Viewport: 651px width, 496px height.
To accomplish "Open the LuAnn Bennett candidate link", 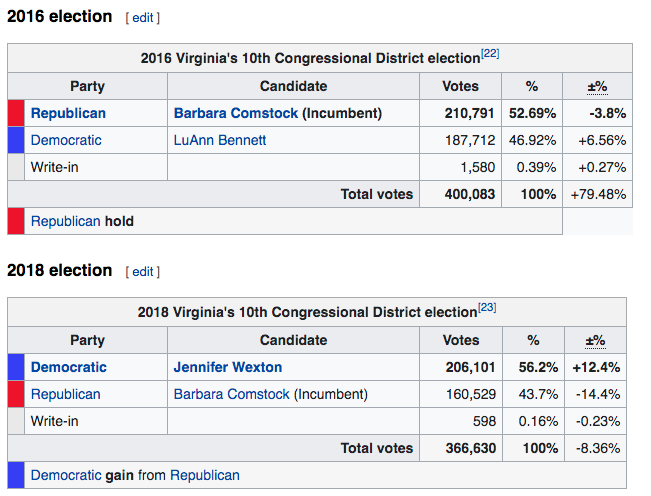I will (x=220, y=140).
